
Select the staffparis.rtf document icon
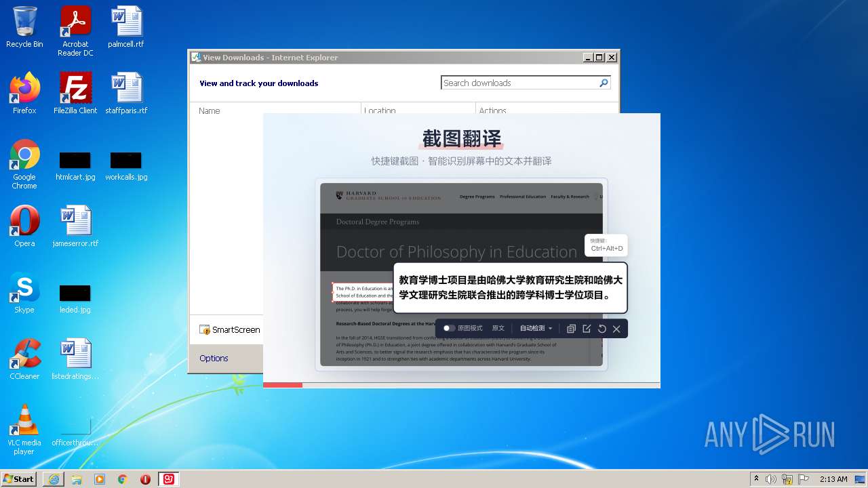point(126,94)
